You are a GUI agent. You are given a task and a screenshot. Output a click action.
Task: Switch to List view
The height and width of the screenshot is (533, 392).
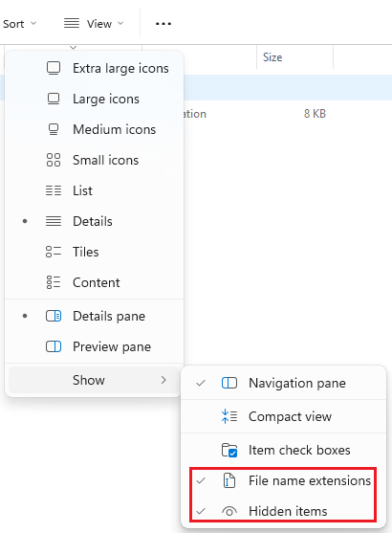[x=95, y=190]
